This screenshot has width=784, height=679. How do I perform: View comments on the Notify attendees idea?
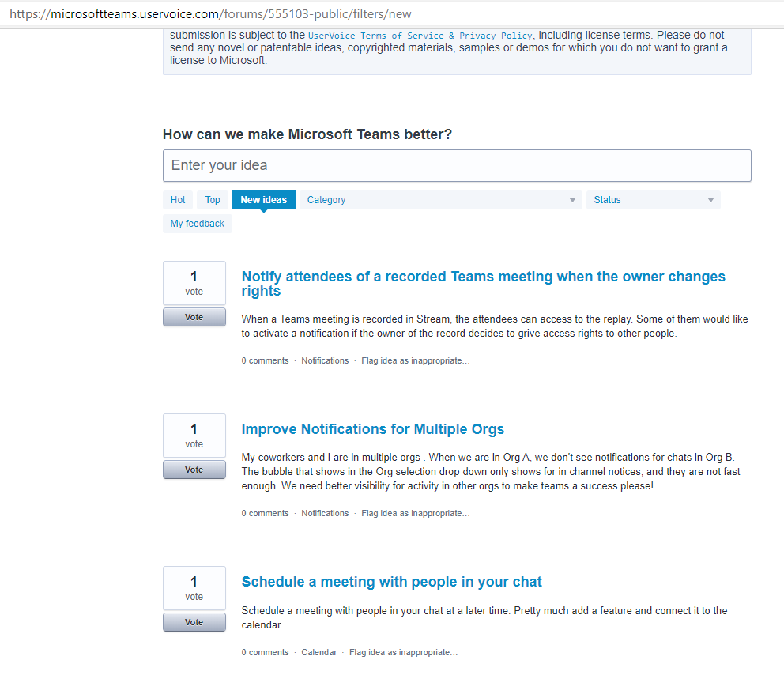[x=265, y=360]
